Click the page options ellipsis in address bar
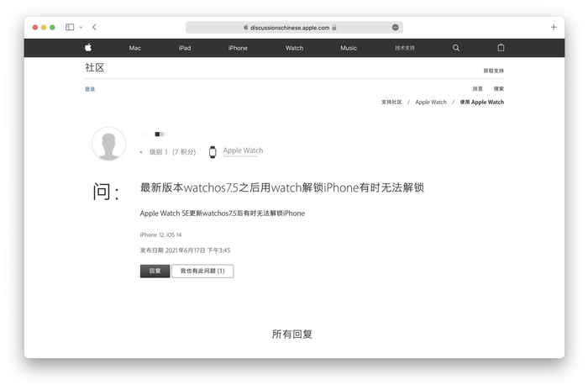 [396, 27]
